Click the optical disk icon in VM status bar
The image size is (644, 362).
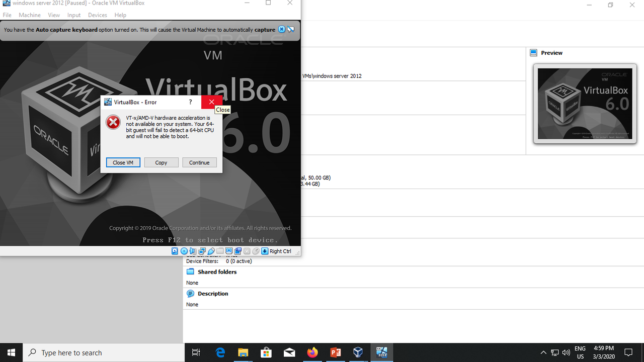pos(184,251)
